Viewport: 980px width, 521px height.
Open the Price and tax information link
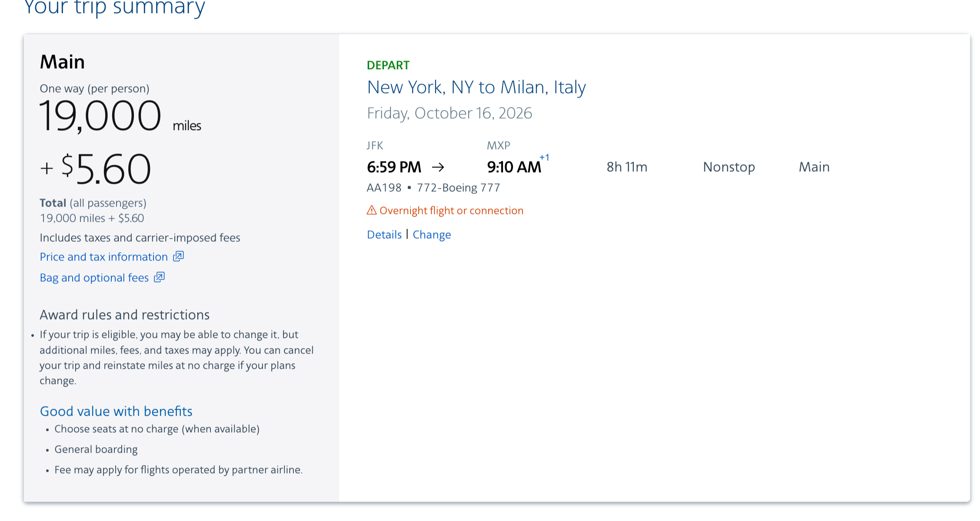pos(103,257)
